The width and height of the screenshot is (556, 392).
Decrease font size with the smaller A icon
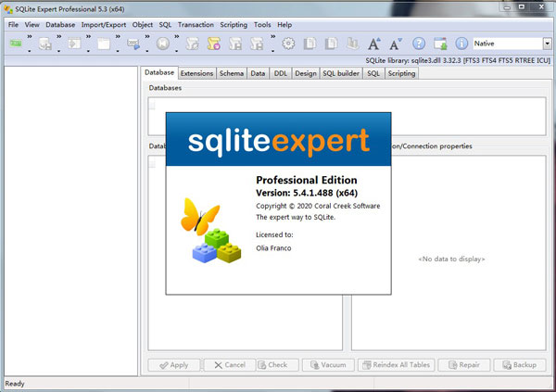pyautogui.click(x=396, y=44)
